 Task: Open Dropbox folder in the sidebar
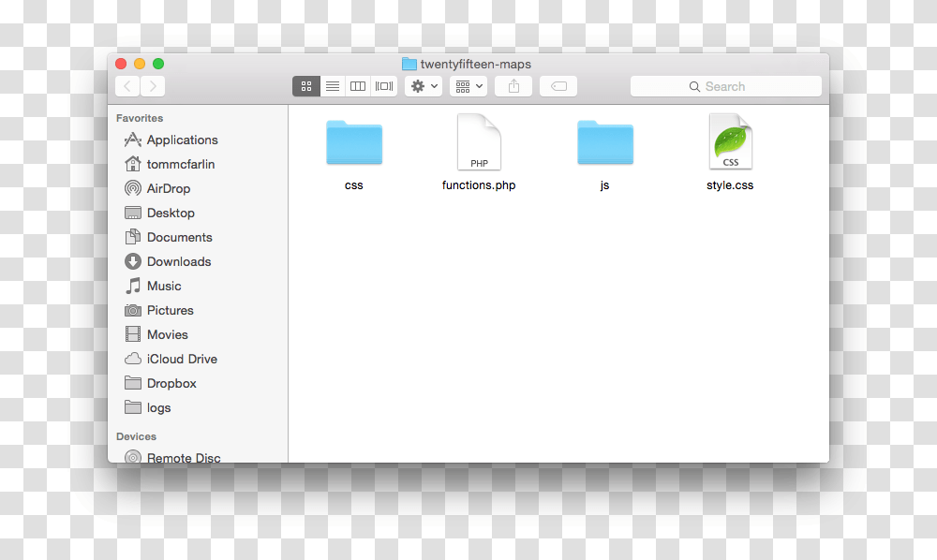[x=171, y=383]
